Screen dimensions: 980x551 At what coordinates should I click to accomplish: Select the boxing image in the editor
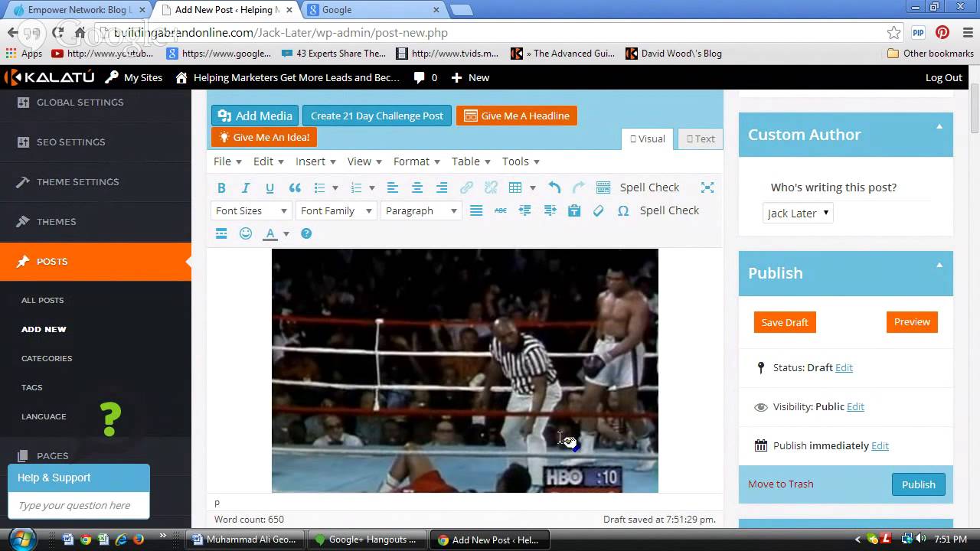(465, 370)
